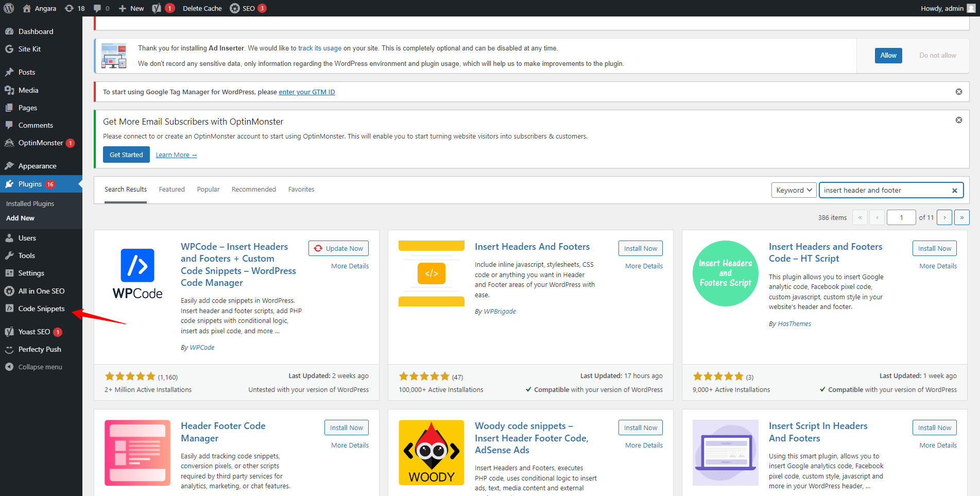Switch to the Featured tab
Image resolution: width=980 pixels, height=496 pixels.
(x=171, y=190)
